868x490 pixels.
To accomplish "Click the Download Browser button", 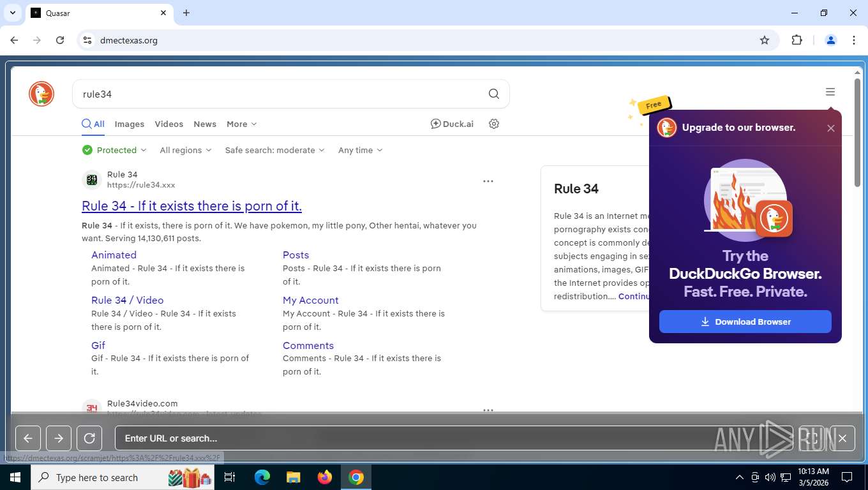I will click(x=745, y=322).
